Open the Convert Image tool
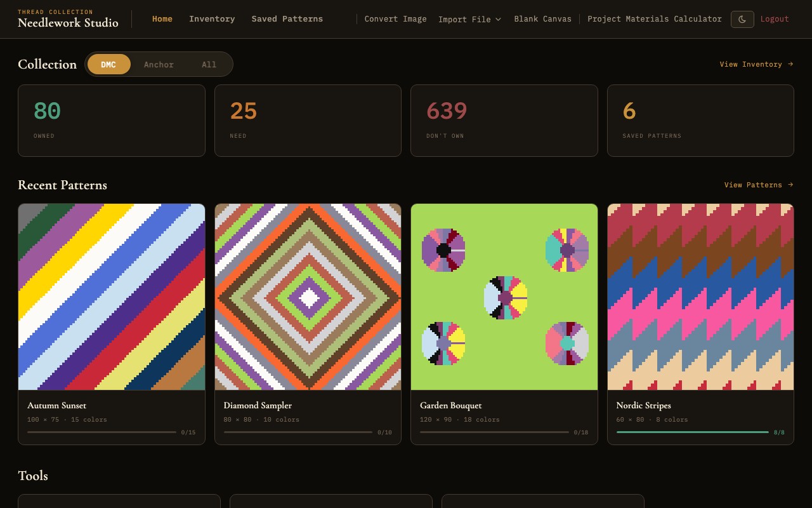812x508 pixels. pos(395,19)
